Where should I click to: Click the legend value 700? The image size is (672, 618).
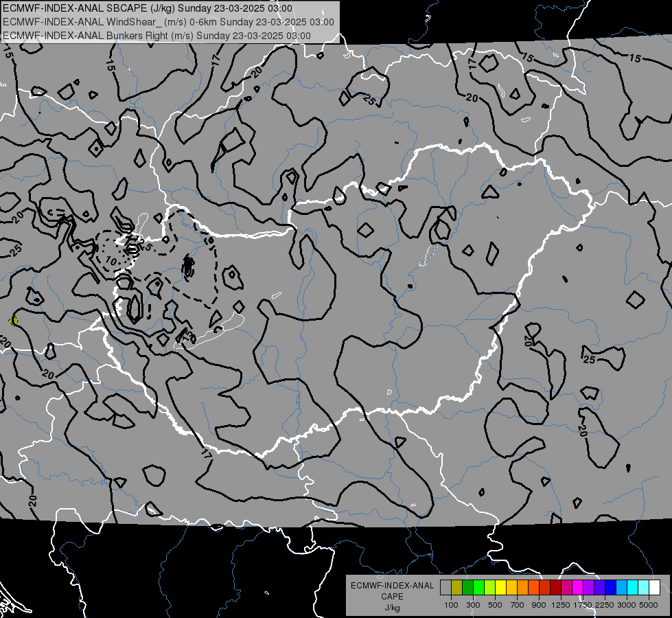(x=518, y=605)
